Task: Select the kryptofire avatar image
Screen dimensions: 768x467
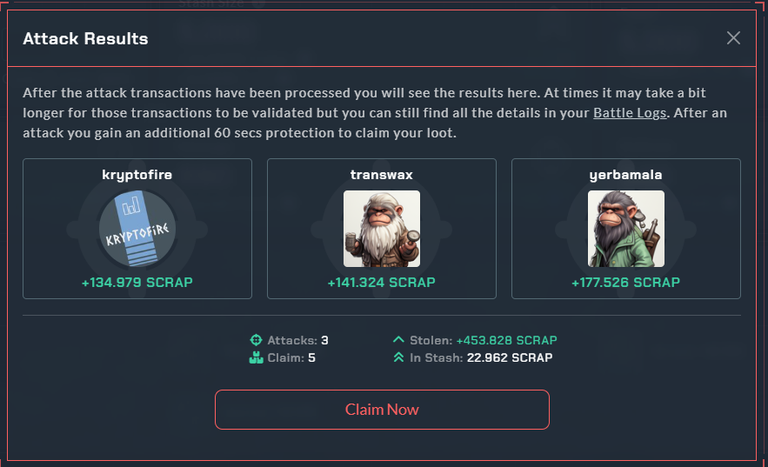Action: (x=137, y=228)
